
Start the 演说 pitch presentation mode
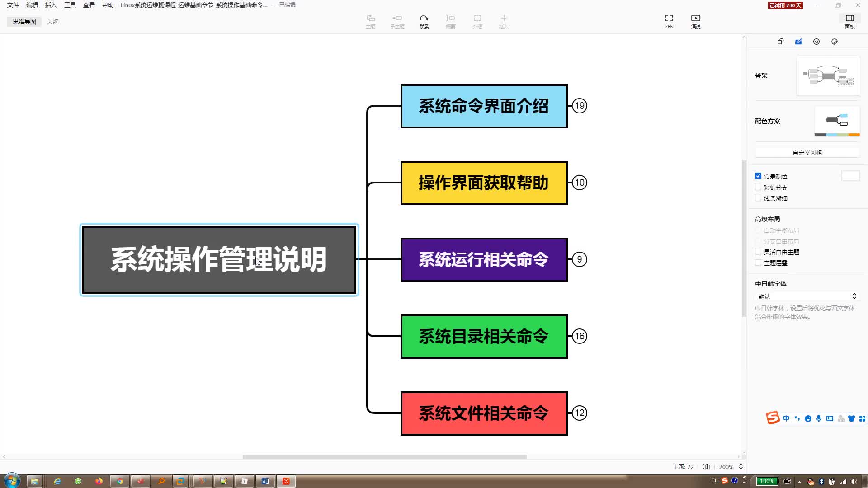point(696,21)
